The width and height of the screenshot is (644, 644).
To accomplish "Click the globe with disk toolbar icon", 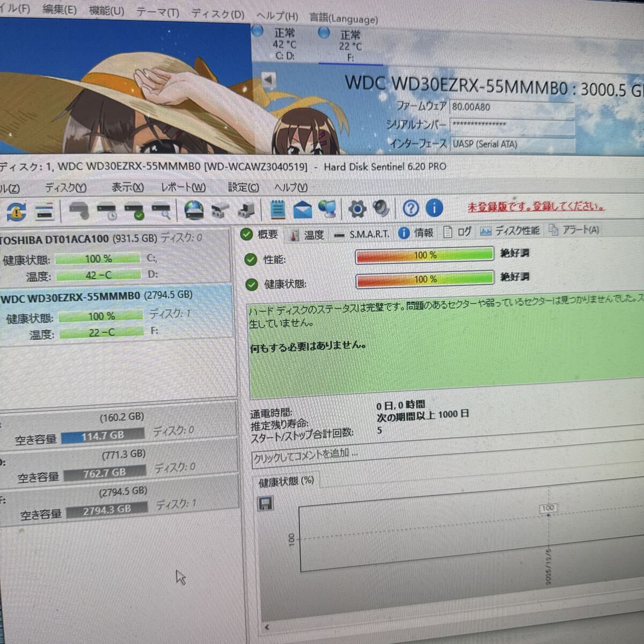I will 194,209.
